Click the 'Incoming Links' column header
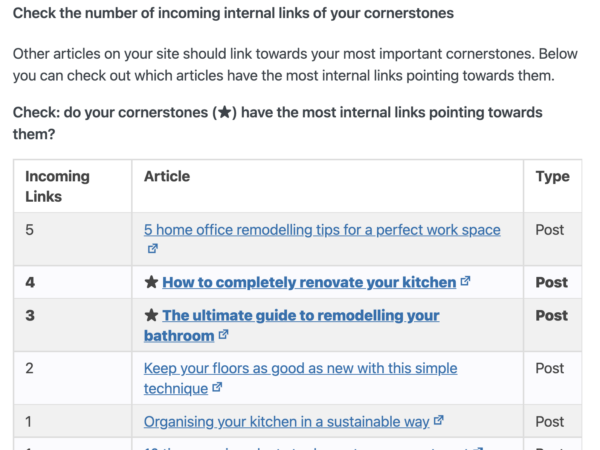 (57, 186)
